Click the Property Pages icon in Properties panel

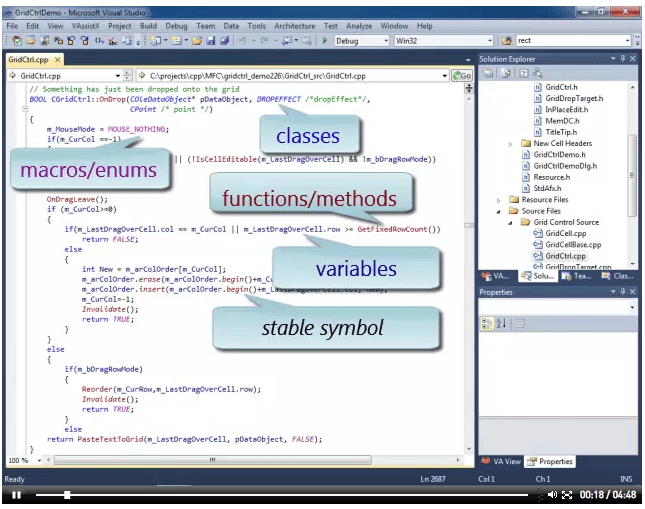point(520,323)
